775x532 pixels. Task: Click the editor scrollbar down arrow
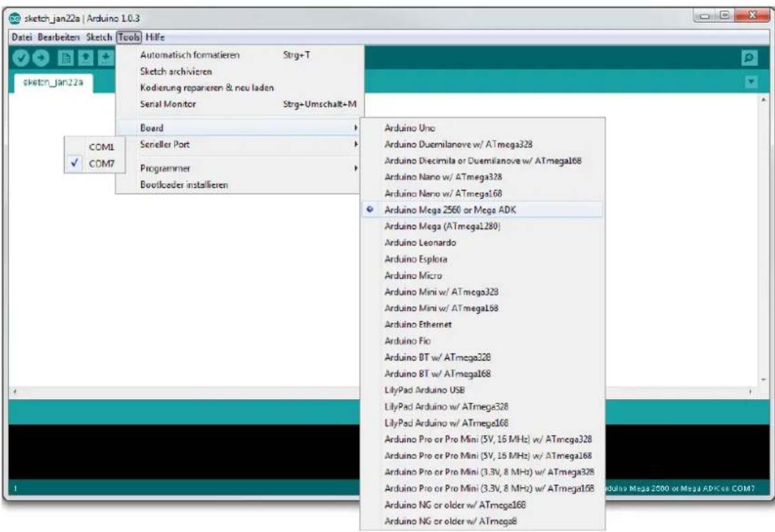click(x=763, y=380)
